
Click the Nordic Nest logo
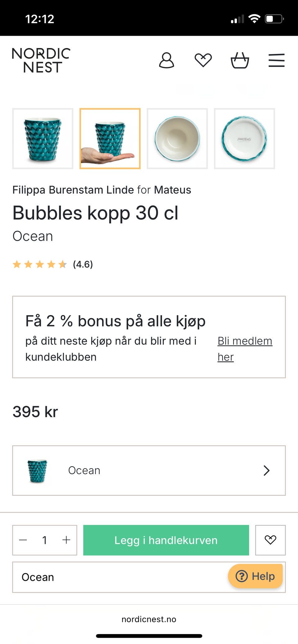pos(41,60)
